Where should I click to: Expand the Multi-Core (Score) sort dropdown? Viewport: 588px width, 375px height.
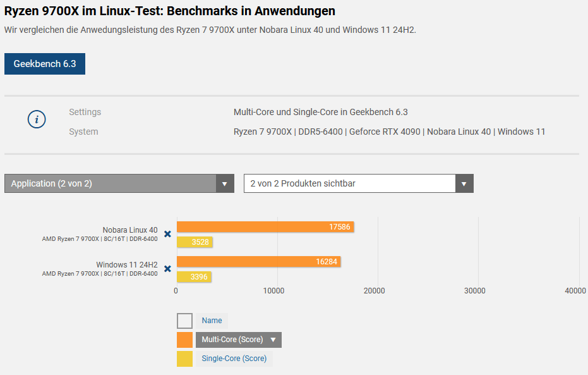[239, 340]
